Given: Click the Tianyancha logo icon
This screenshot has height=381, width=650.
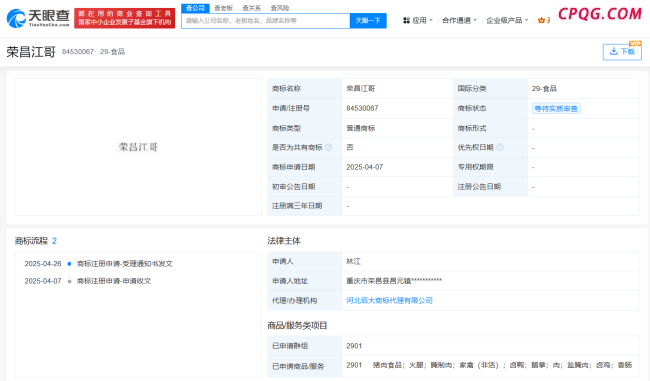Looking at the screenshot, I should tap(17, 18).
